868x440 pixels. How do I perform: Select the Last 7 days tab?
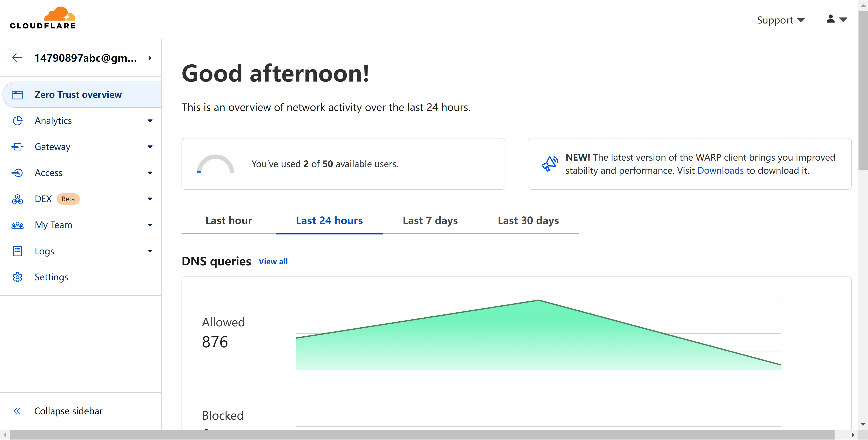point(430,220)
